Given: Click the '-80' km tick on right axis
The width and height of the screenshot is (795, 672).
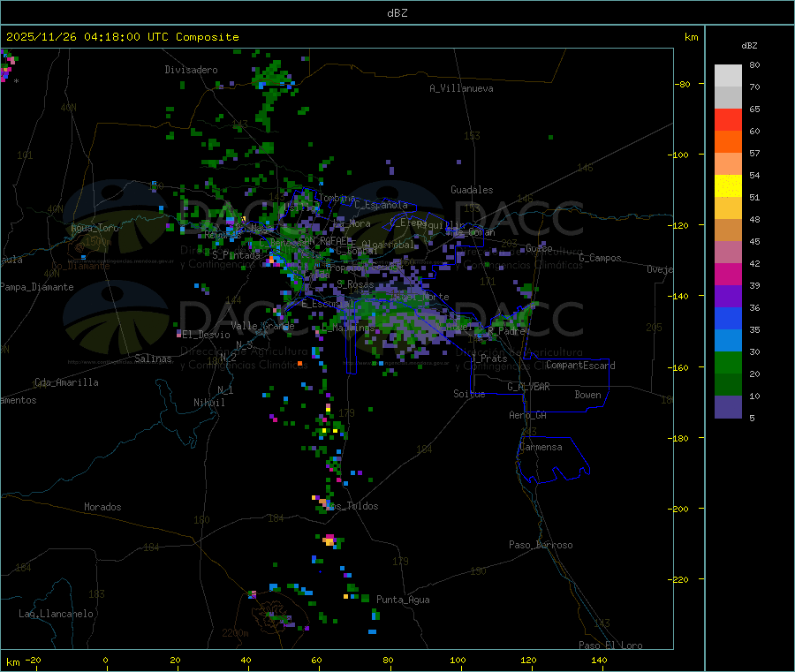Looking at the screenshot, I should tap(683, 84).
